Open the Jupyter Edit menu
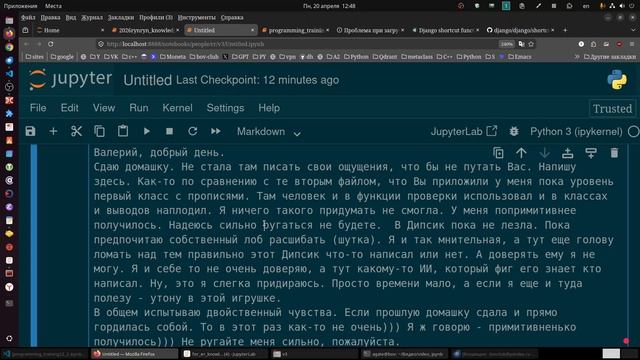Image resolution: width=640 pixels, height=360 pixels. (x=69, y=108)
